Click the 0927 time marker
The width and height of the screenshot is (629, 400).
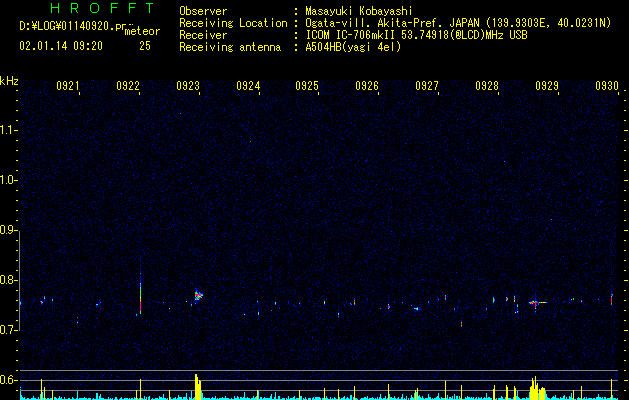pyautogui.click(x=427, y=85)
